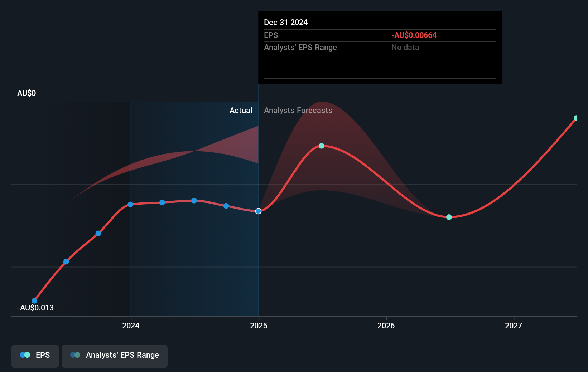This screenshot has width=588, height=372.
Task: Select the mid-2024 EPS data point
Action: (x=194, y=200)
